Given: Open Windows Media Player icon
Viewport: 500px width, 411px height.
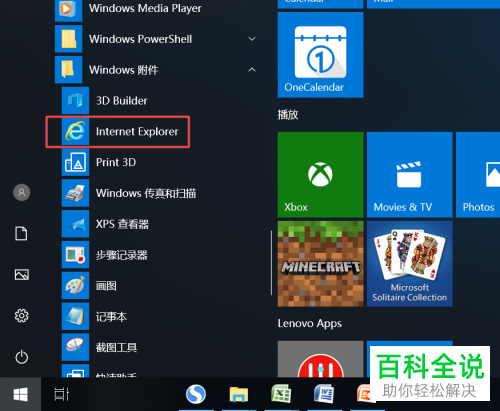Looking at the screenshot, I should [x=68, y=10].
